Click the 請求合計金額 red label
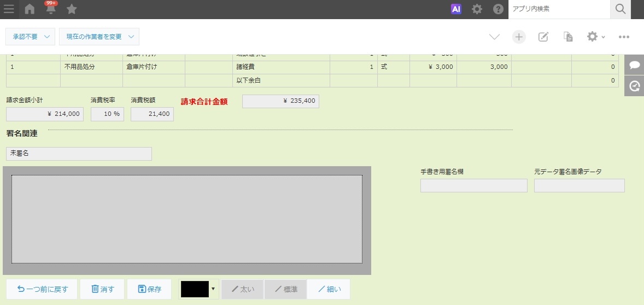The image size is (644, 305). 204,102
